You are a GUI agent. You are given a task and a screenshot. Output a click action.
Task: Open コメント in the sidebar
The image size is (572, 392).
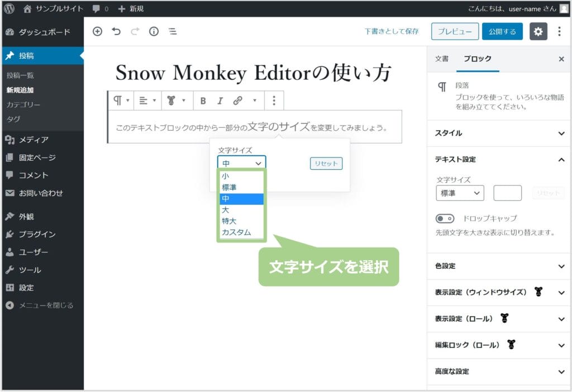click(43, 175)
